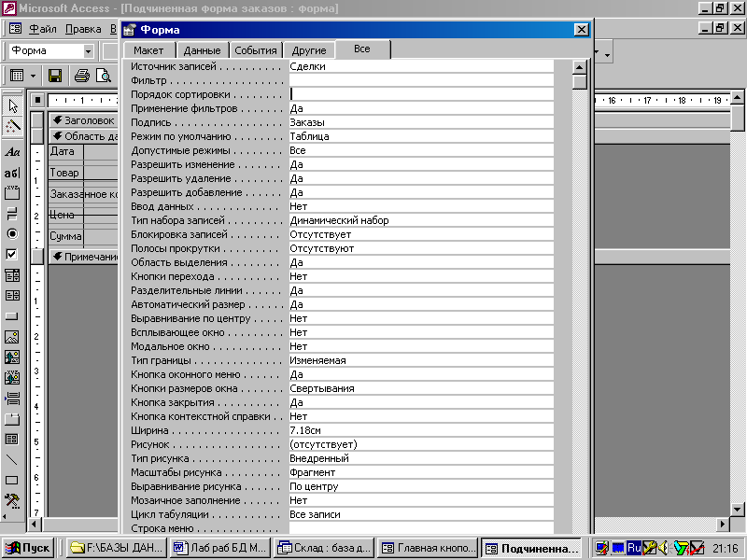Viewport: 747px width, 560px height.
Task: Click the form window vertical scroll down arrow
Action: pos(738,509)
